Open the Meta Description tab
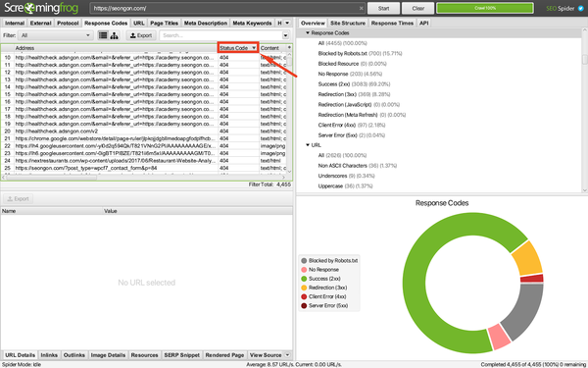This screenshot has height=368, width=588. (x=206, y=23)
